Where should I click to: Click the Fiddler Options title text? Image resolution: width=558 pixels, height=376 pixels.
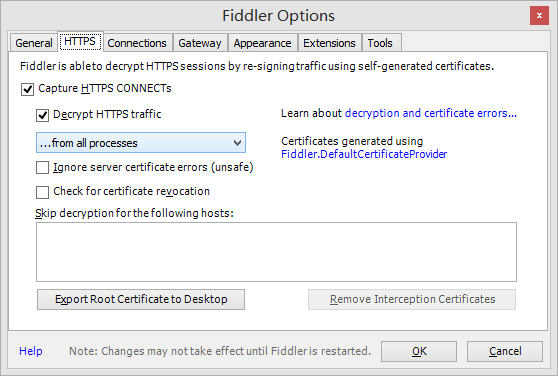278,16
